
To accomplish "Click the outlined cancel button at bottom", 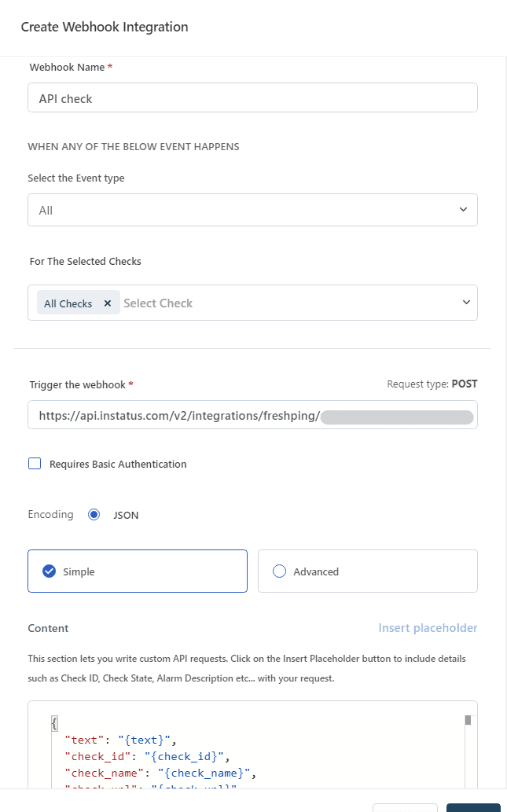I will click(405, 809).
